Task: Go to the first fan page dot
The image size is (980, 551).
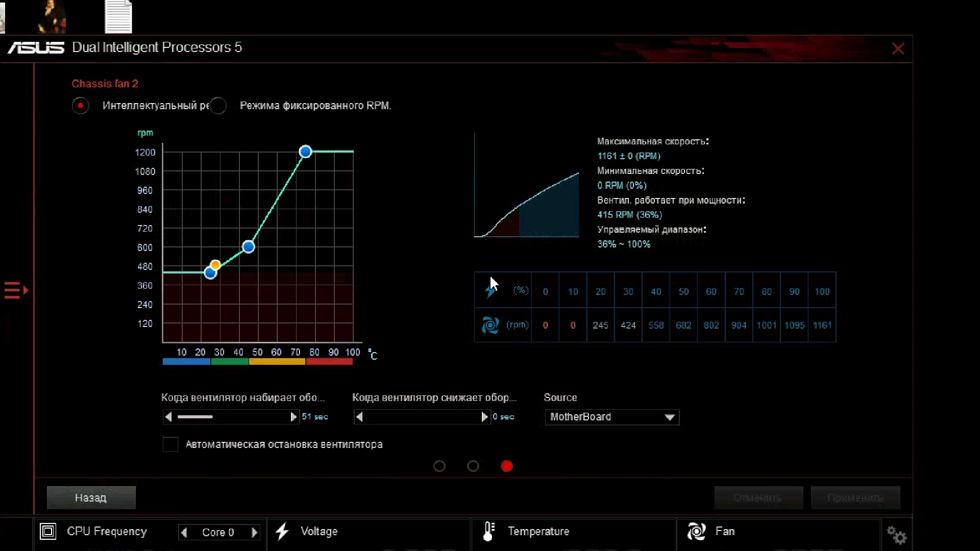Action: click(439, 466)
